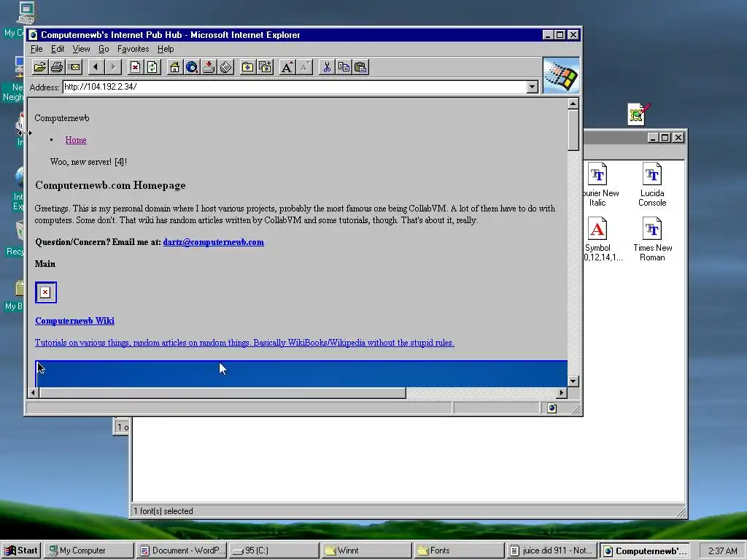
Task: Click horizontal scrollbar left arrow
Action: click(x=34, y=393)
